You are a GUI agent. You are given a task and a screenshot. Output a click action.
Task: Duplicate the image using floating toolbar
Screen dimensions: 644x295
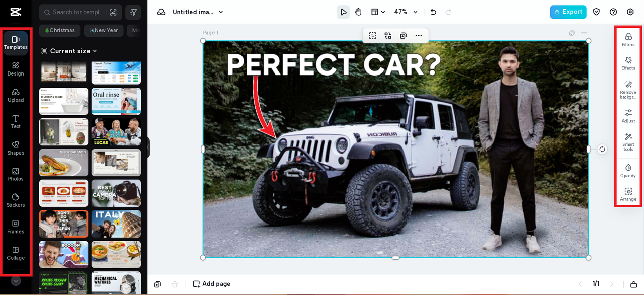pos(403,36)
